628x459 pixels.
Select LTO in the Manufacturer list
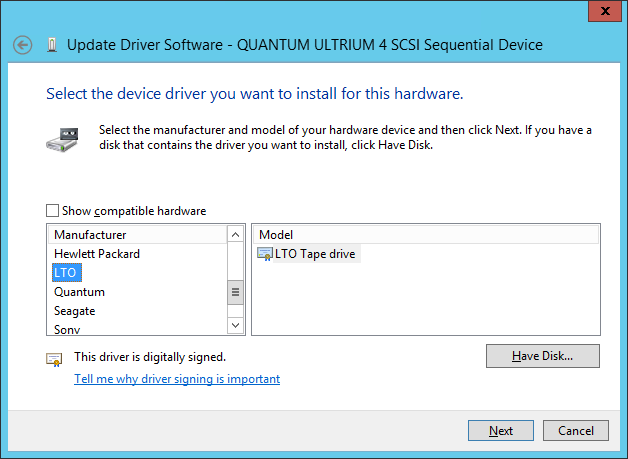click(66, 273)
